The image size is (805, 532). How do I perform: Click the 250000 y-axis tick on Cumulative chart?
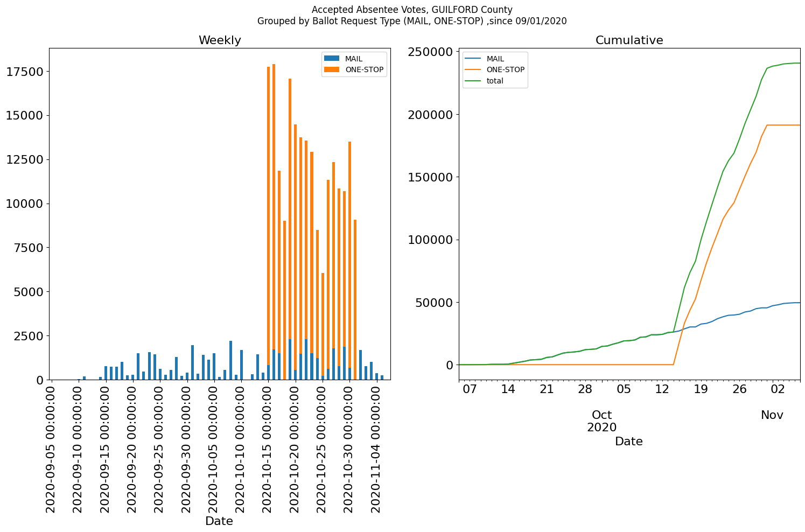point(430,52)
